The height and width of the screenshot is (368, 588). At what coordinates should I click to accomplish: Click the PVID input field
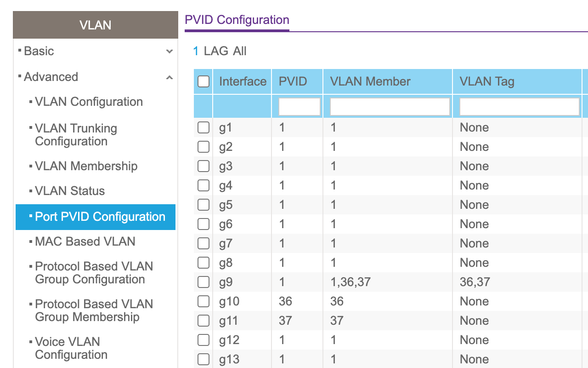click(x=299, y=107)
